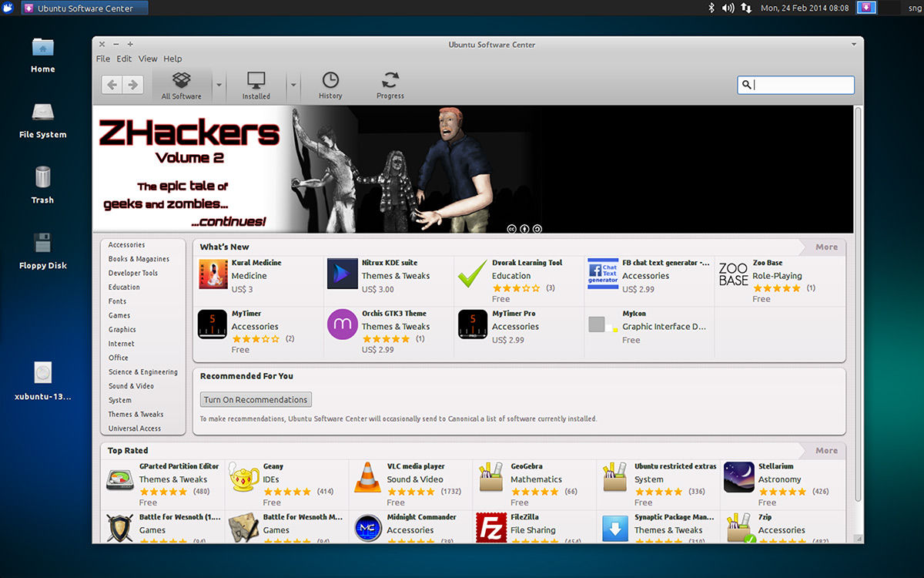Open VLC media player cone icon
This screenshot has width=924, height=578.
367,478
